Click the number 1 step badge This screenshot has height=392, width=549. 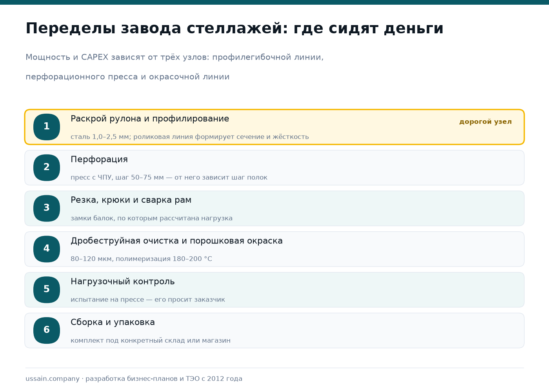coord(47,127)
